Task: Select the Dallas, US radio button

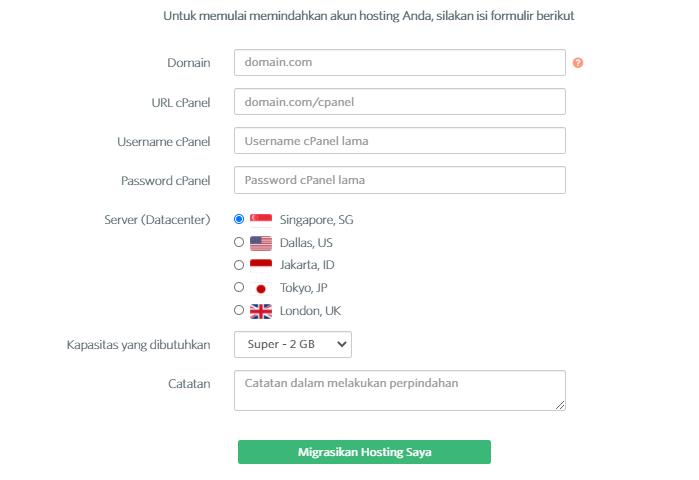Action: [x=239, y=242]
